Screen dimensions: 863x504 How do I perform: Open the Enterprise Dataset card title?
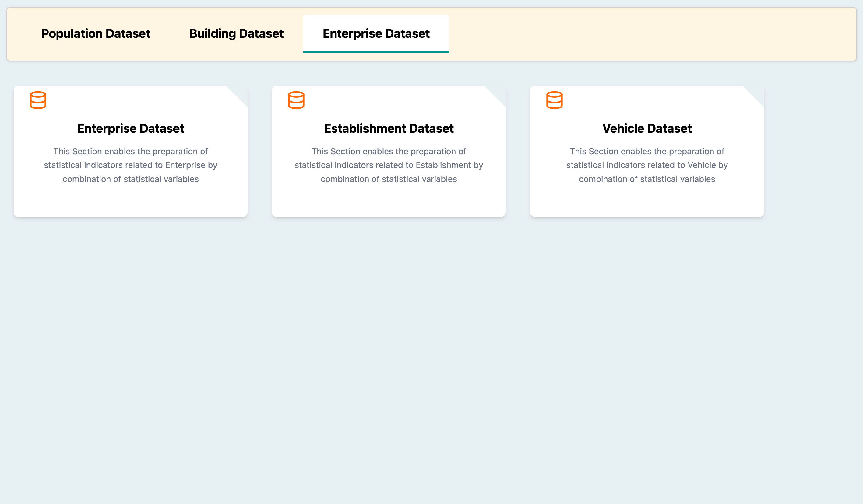tap(130, 128)
